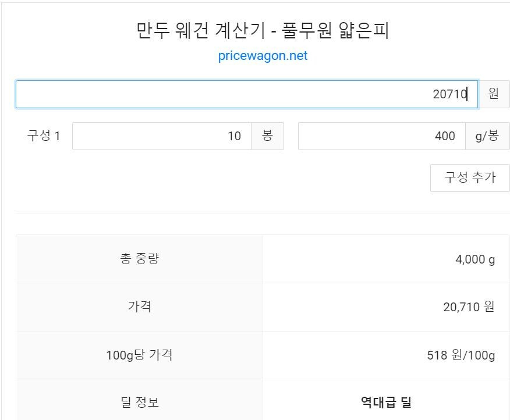Click the divider line below 구성 추가
This screenshot has width=510, height=420.
[x=263, y=213]
